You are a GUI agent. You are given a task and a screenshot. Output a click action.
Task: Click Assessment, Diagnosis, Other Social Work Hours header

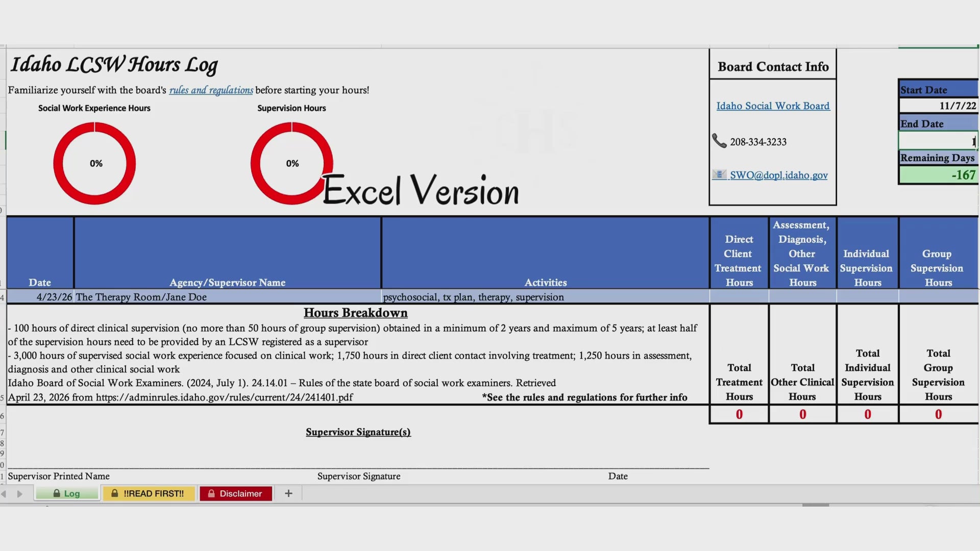tap(802, 253)
